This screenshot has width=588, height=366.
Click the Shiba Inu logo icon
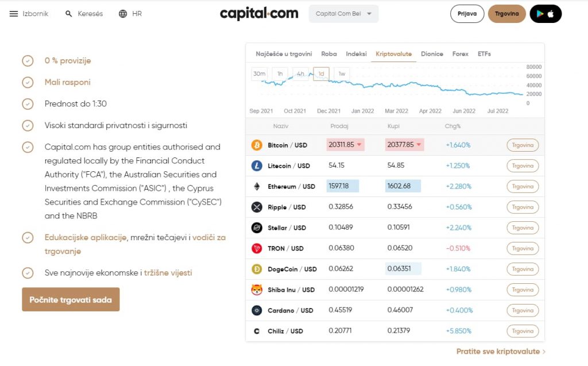257,290
